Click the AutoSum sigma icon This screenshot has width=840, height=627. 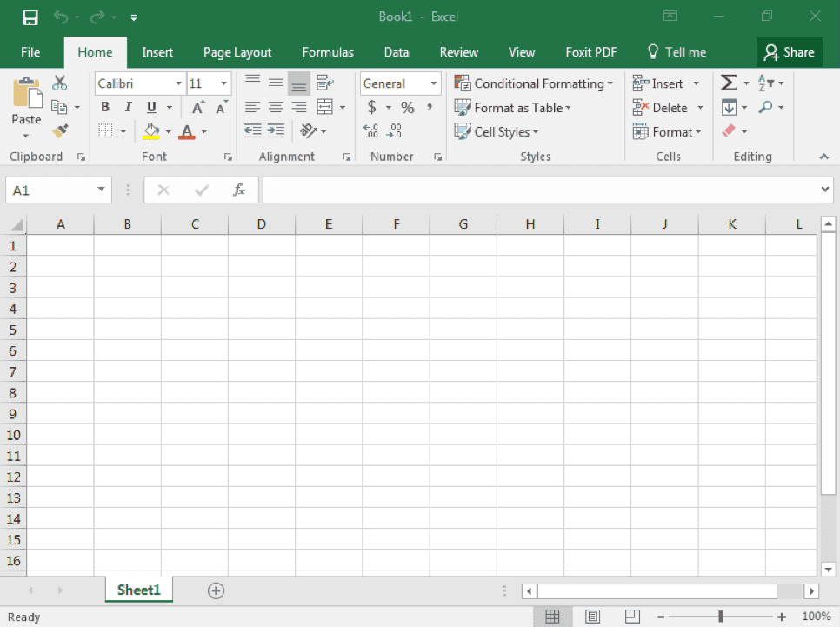point(729,83)
